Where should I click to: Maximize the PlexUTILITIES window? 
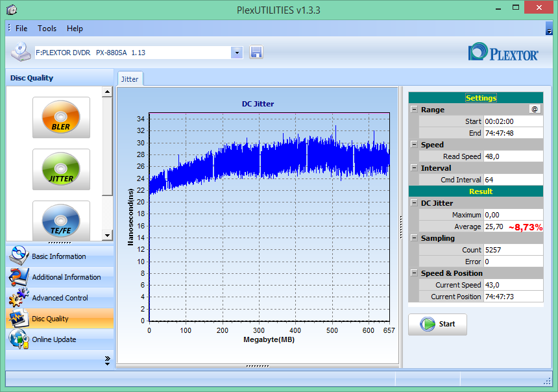pos(516,8)
